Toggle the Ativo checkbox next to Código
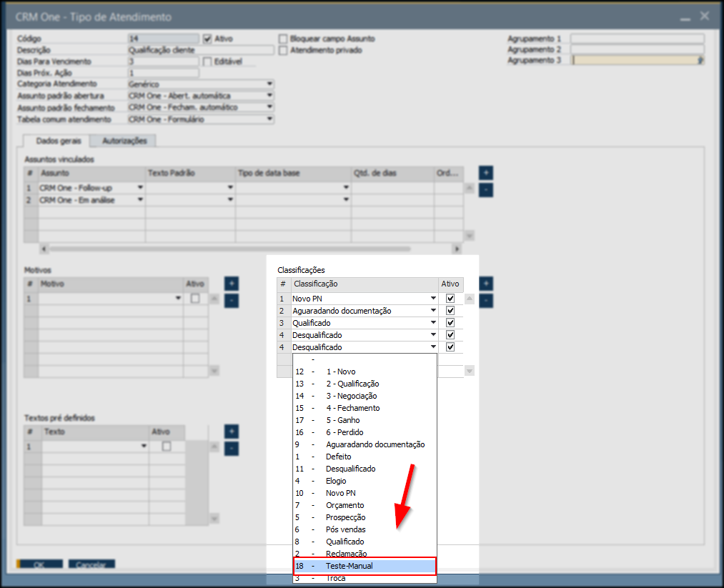This screenshot has width=724, height=588. coord(208,39)
